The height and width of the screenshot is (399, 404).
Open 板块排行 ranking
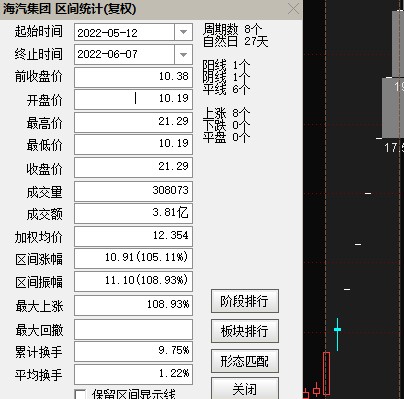click(245, 331)
